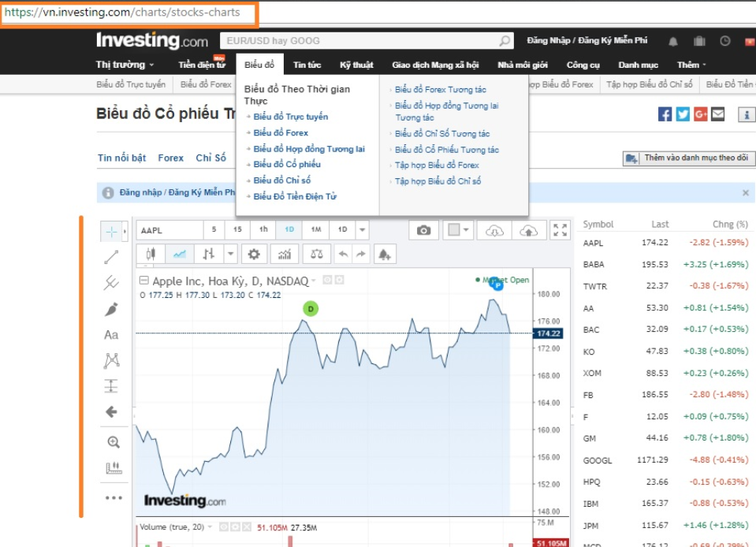756x547 pixels.
Task: Select the 15 minute interval
Action: (x=238, y=230)
